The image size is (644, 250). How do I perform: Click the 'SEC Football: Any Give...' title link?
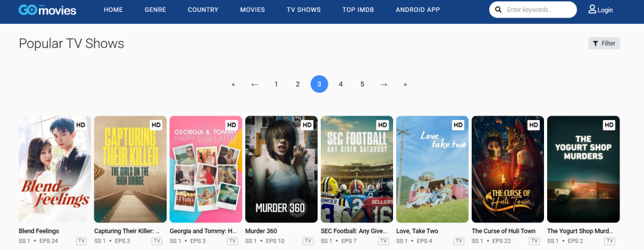pyautogui.click(x=354, y=231)
